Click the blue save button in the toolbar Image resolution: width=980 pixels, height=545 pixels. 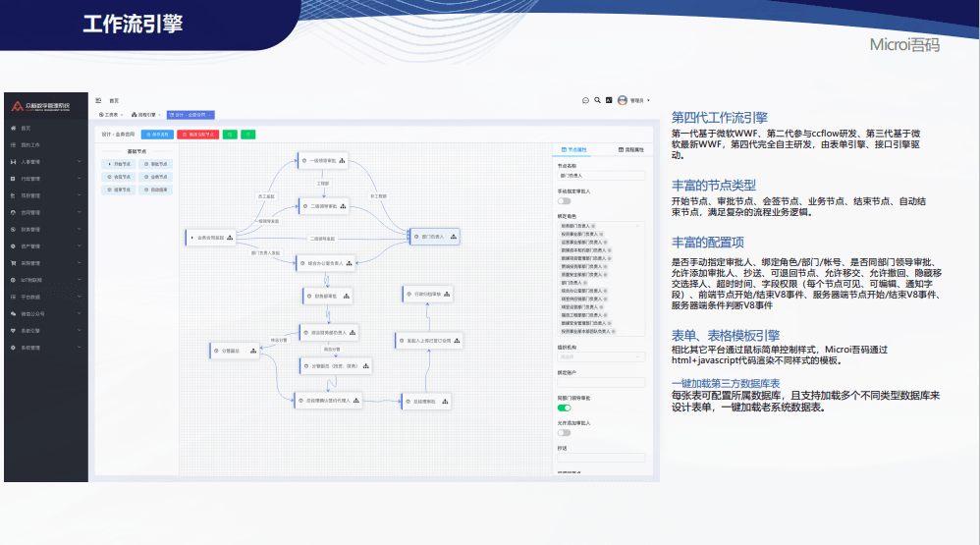coord(157,135)
